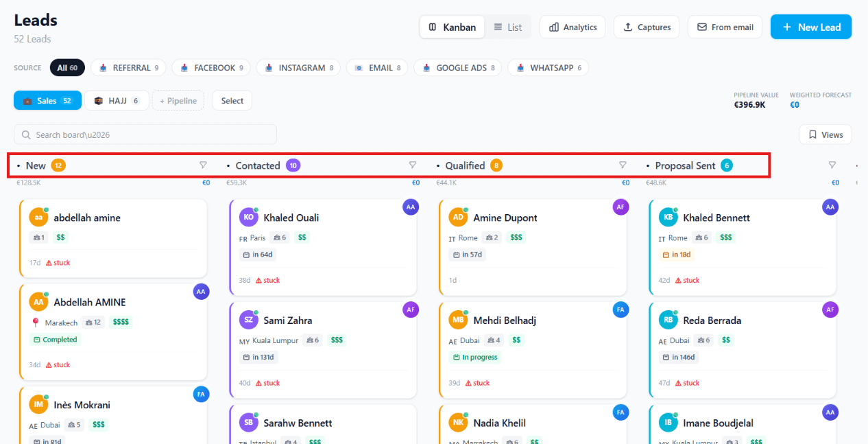Select the Sales pipeline tab
The image size is (868, 444).
(x=47, y=101)
